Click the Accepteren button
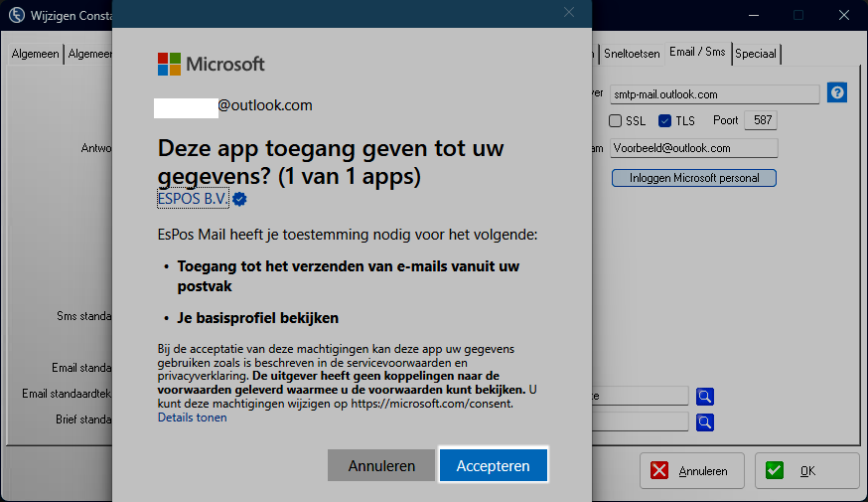The image size is (868, 502). click(494, 465)
